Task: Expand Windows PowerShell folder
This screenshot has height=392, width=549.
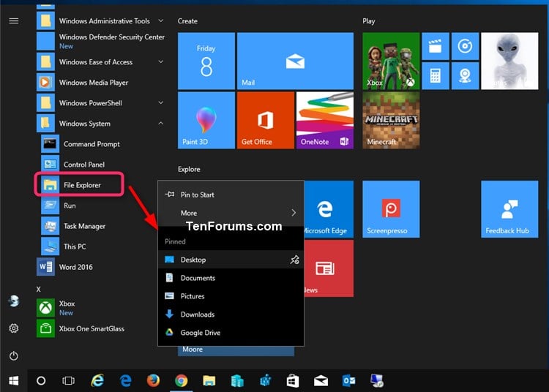Action: pos(161,103)
